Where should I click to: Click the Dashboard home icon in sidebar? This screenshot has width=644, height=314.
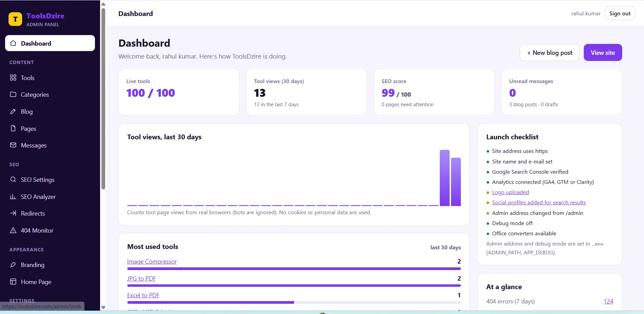point(13,43)
